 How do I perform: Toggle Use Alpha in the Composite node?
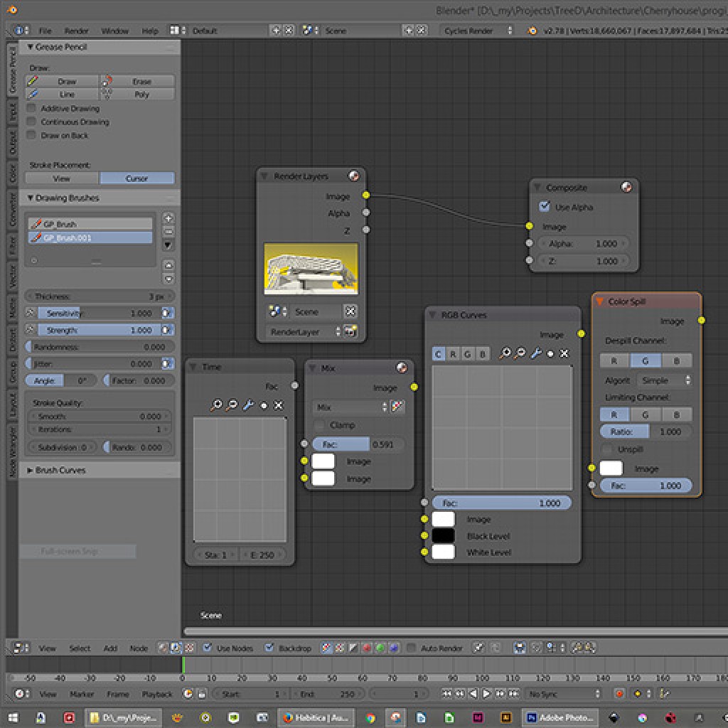point(545,206)
